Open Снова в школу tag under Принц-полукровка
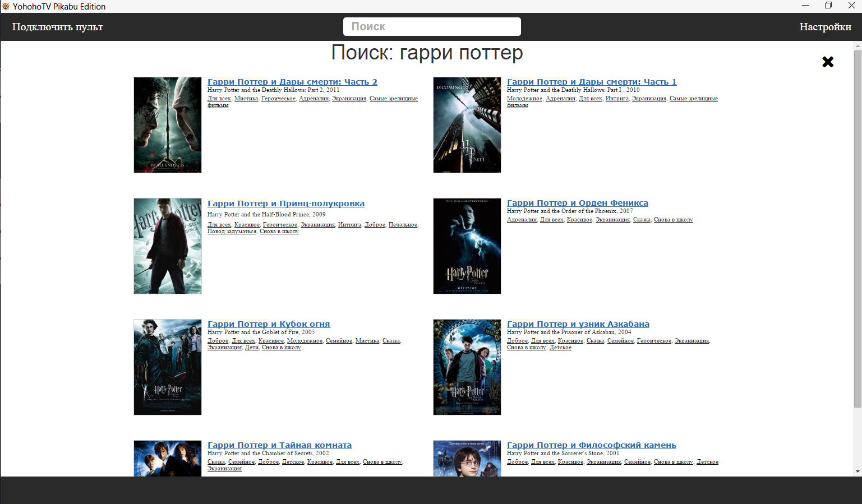The width and height of the screenshot is (862, 504). point(279,232)
